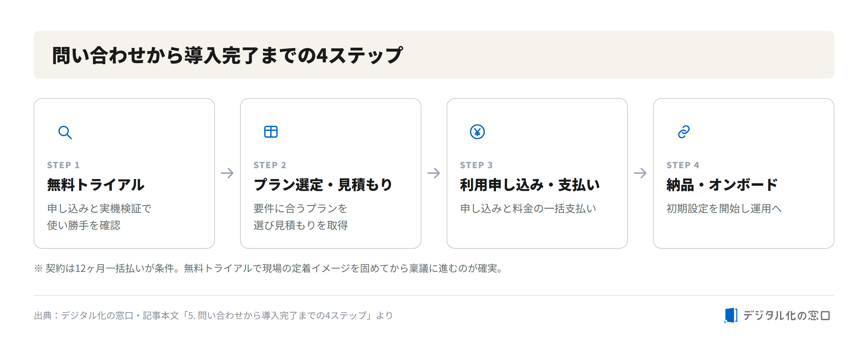The height and width of the screenshot is (356, 868).
Task: Click the blue デジタル化の窓口 logo icon
Action: [731, 315]
